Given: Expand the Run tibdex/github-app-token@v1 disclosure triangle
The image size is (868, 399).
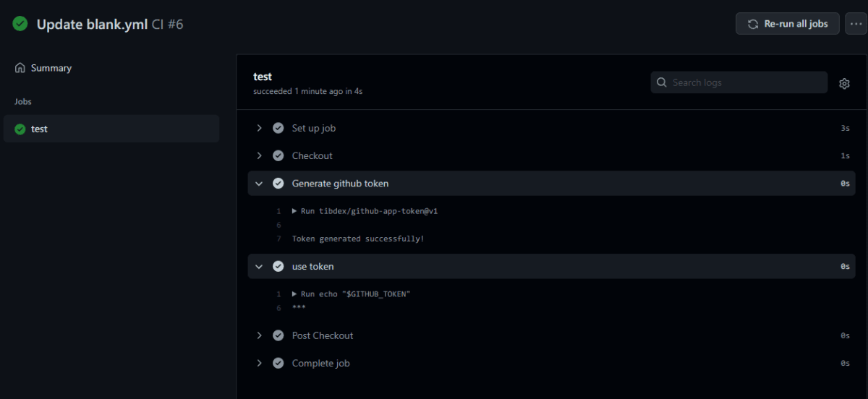Looking at the screenshot, I should pos(294,211).
